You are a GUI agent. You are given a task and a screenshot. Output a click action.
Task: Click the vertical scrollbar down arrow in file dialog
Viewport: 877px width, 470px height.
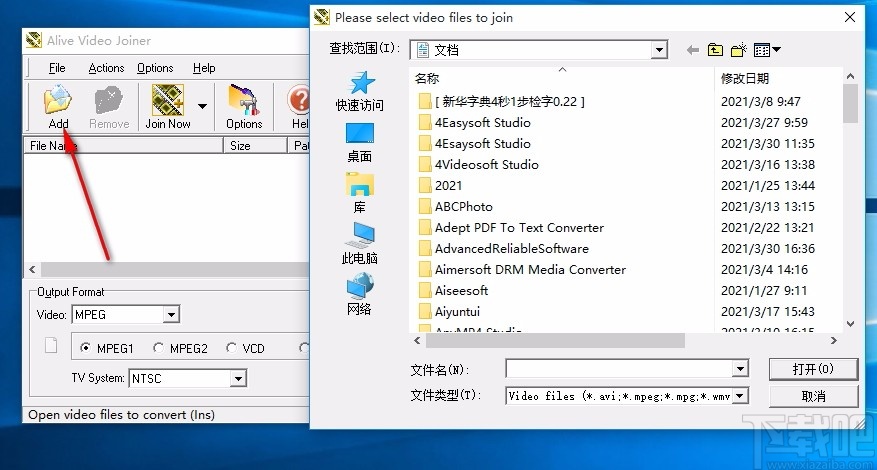pyautogui.click(x=850, y=323)
